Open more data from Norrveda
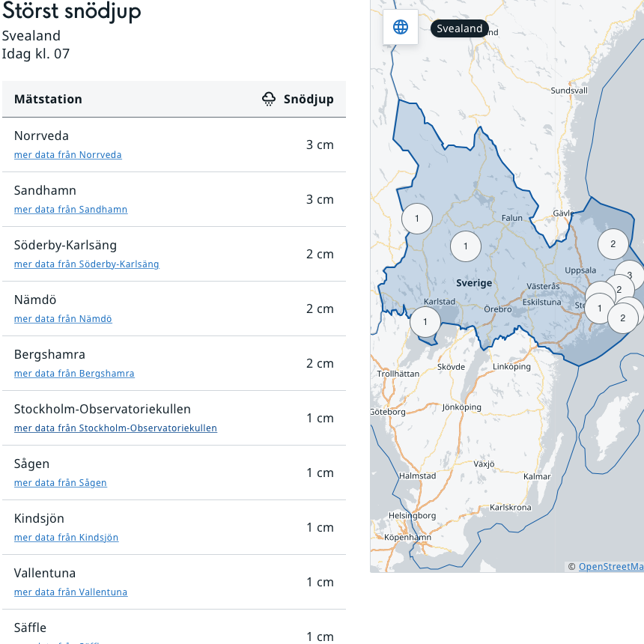Image resolution: width=644 pixels, height=644 pixels. 67,155
